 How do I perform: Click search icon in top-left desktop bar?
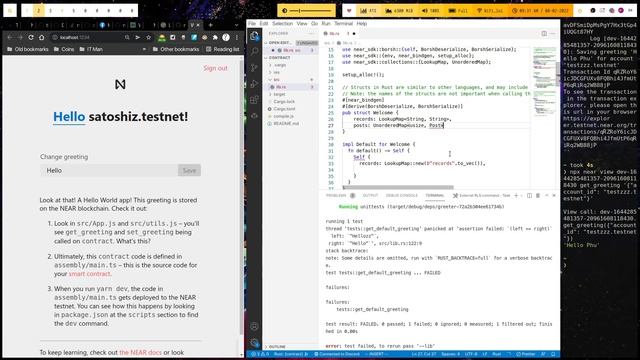pyautogui.click(x=10, y=10)
